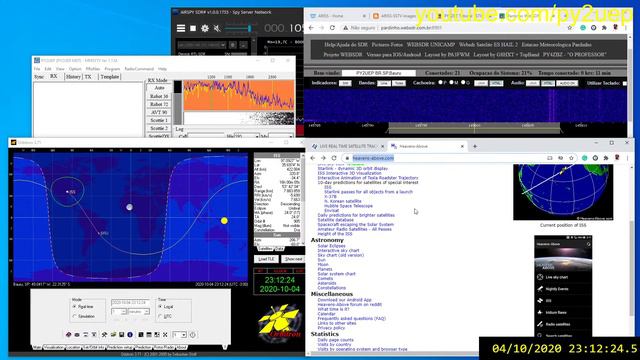
Task: Click the clock icon in Orbitron toolbar
Action: [192, 335]
